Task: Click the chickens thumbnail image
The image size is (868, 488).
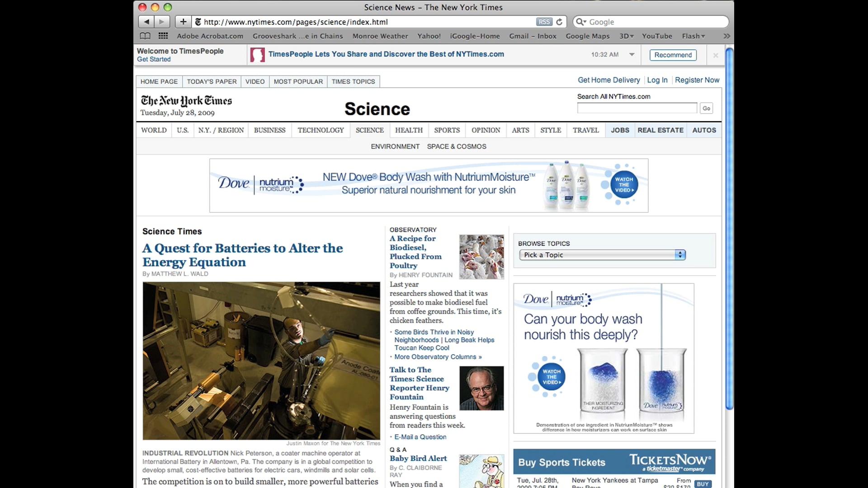Action: (481, 257)
